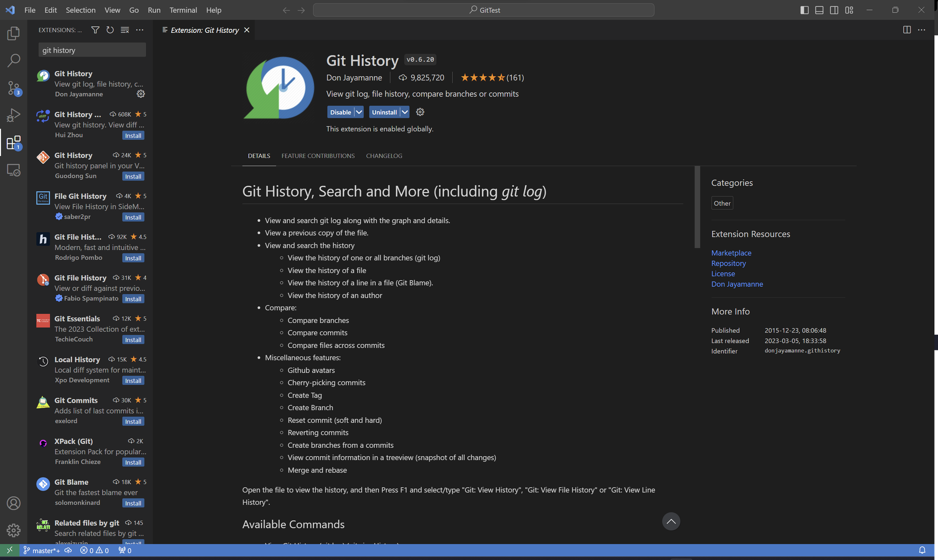Install the Local History extension
Screen dimensions: 938x560
[x=133, y=381]
